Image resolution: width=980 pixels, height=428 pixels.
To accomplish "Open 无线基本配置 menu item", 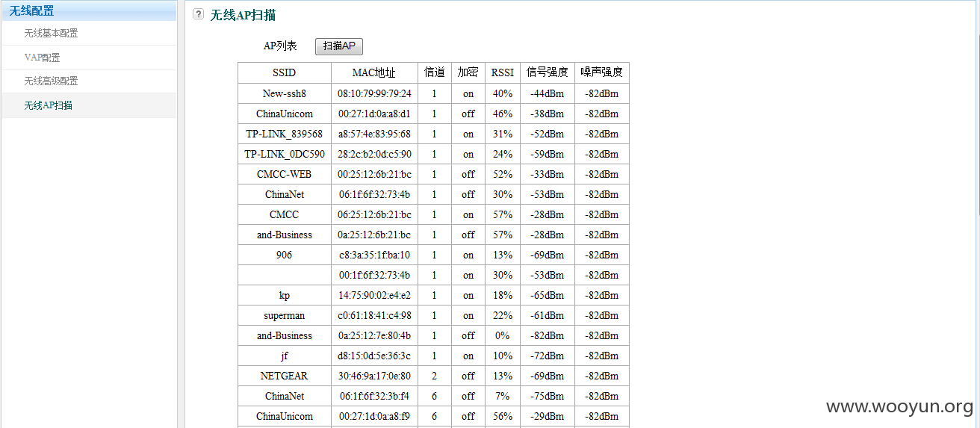I will tap(51, 33).
